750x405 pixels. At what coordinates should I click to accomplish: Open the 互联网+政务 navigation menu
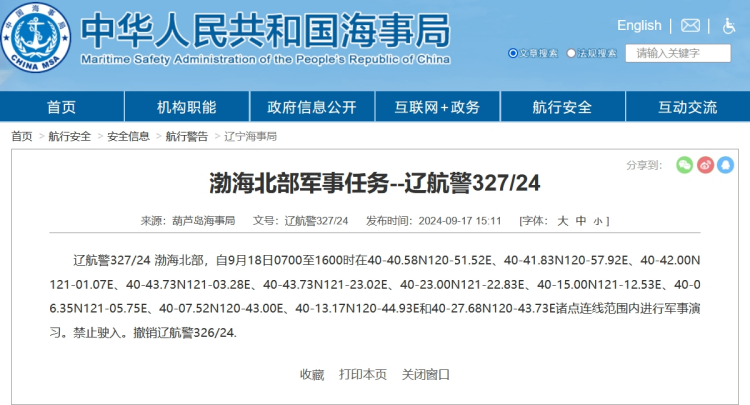(437, 107)
